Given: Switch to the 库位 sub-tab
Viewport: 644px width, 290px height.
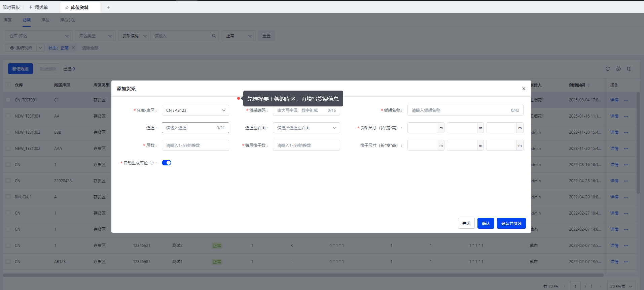Looking at the screenshot, I should pyautogui.click(x=45, y=20).
